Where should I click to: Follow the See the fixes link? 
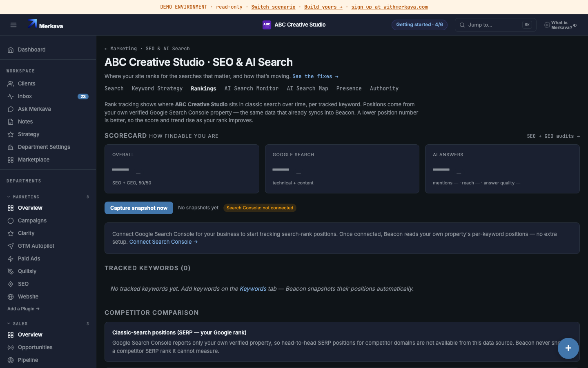pos(315,76)
